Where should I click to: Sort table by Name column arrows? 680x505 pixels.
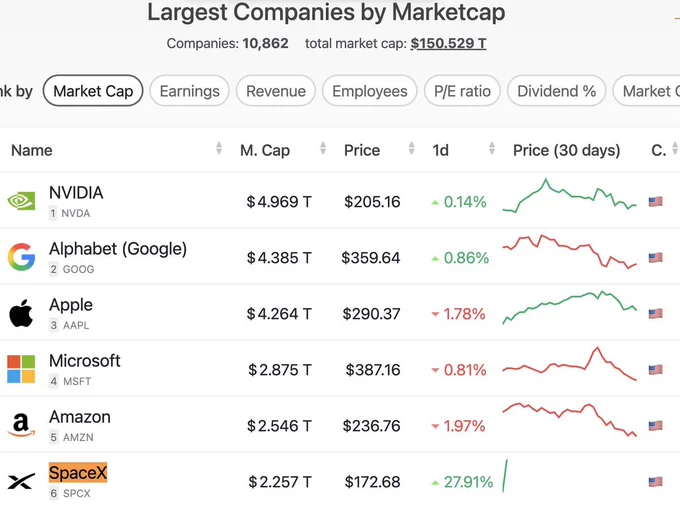coord(219,148)
